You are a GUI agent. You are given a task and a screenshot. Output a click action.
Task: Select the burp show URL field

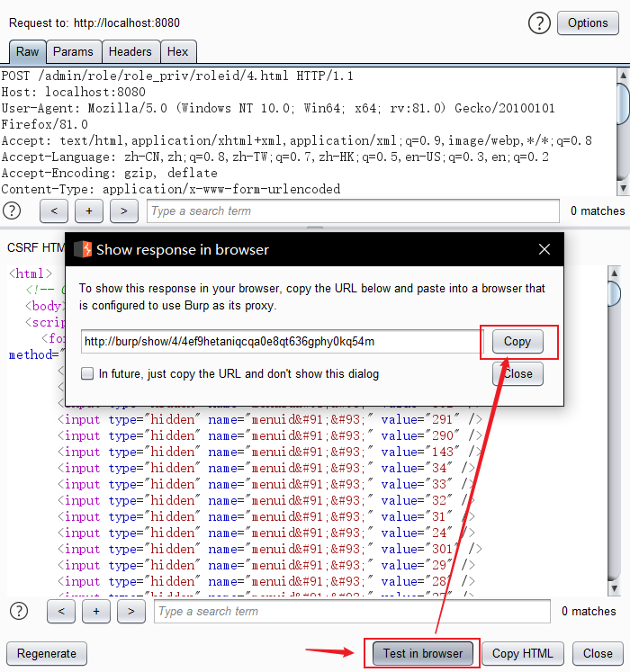click(x=282, y=342)
